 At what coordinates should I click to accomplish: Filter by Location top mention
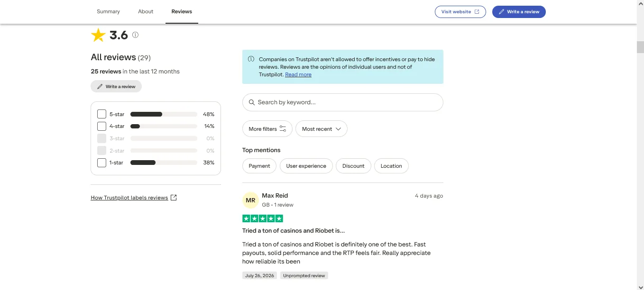391,166
